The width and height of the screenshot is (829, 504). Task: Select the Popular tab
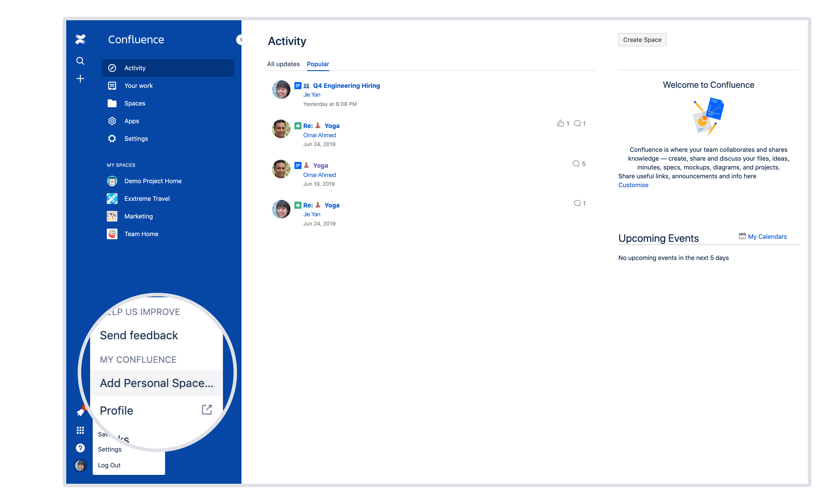click(318, 64)
